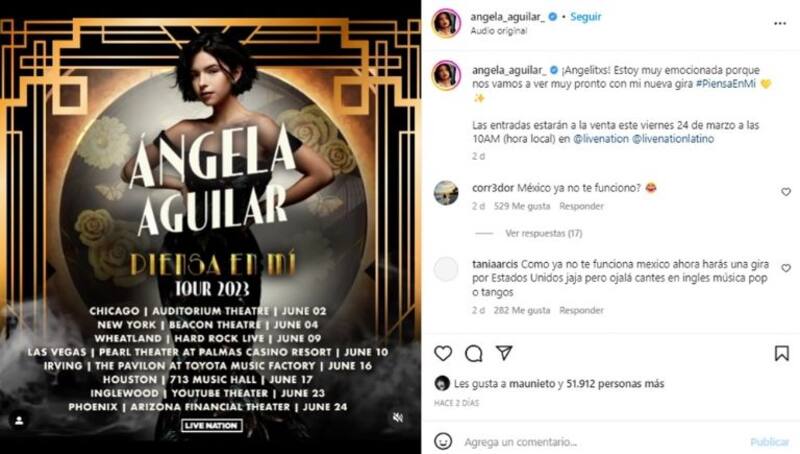Like the comment by corr3dor
800x454 pixels.
(786, 192)
